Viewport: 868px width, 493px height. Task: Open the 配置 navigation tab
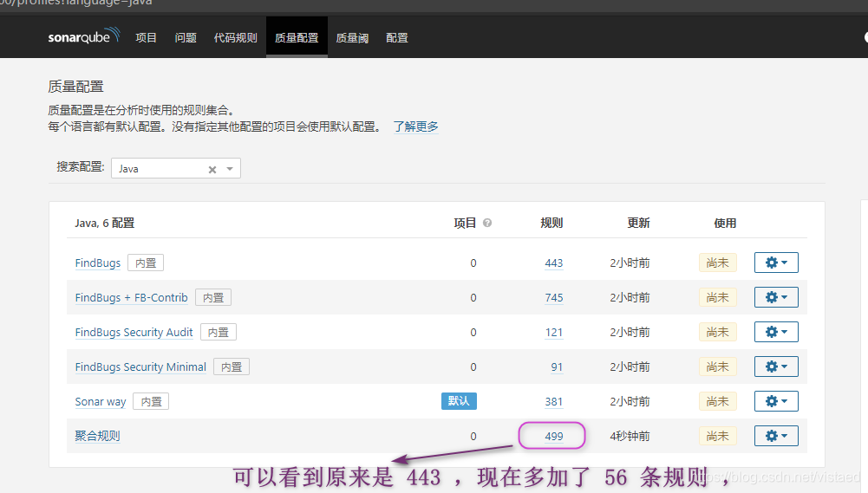pos(397,37)
